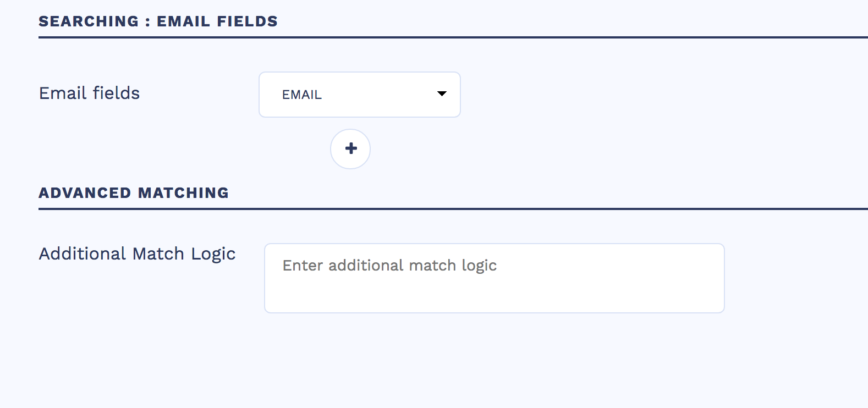Click the 'SEARCHING : EMAIL FIELDS' heading
This screenshot has height=408, width=868.
(x=158, y=21)
